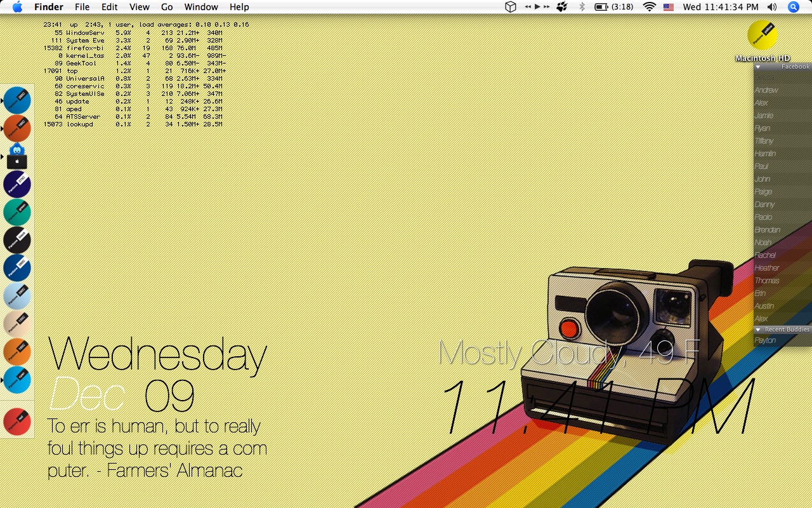Select buddy Hamlin in the list

click(783, 154)
